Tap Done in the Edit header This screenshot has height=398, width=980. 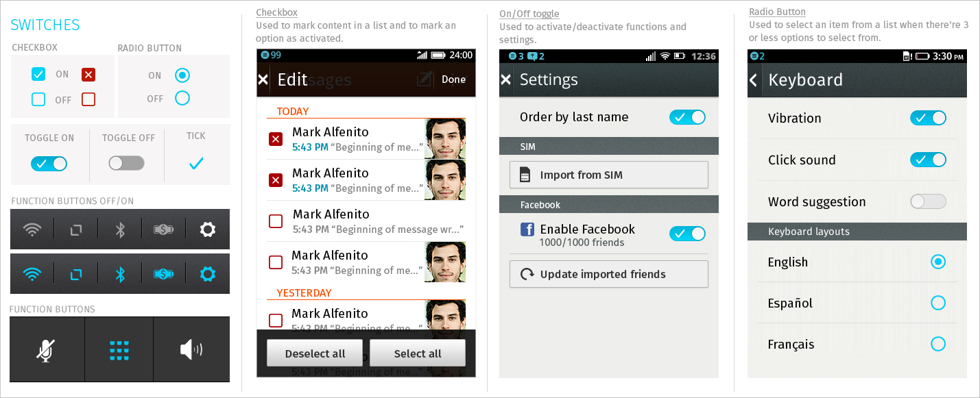click(x=453, y=79)
